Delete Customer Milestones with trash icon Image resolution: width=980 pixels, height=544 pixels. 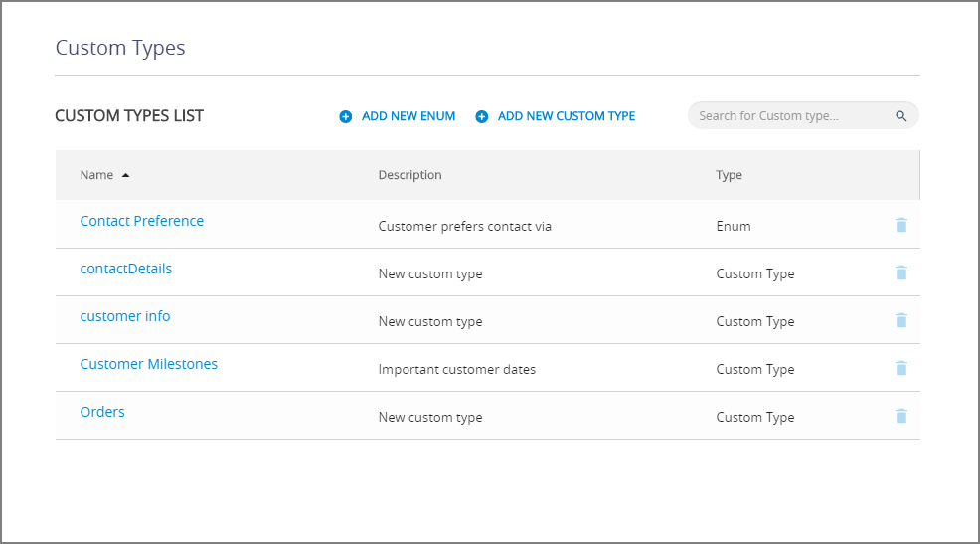coord(900,368)
